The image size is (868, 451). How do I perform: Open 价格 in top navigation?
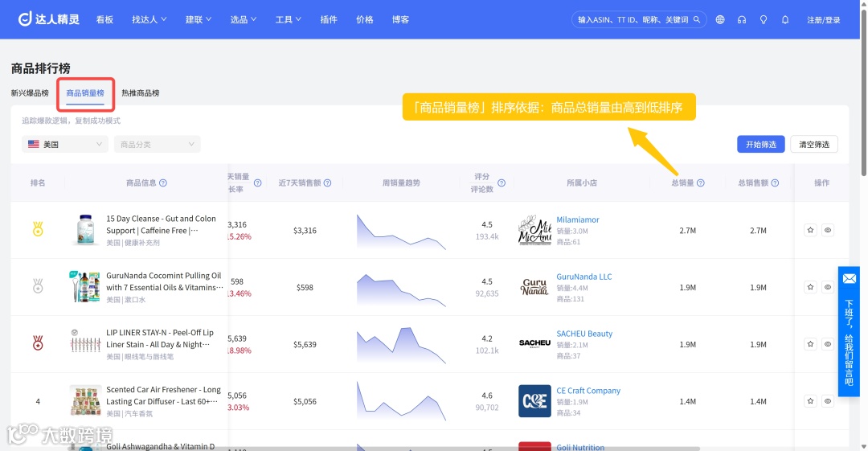(365, 19)
